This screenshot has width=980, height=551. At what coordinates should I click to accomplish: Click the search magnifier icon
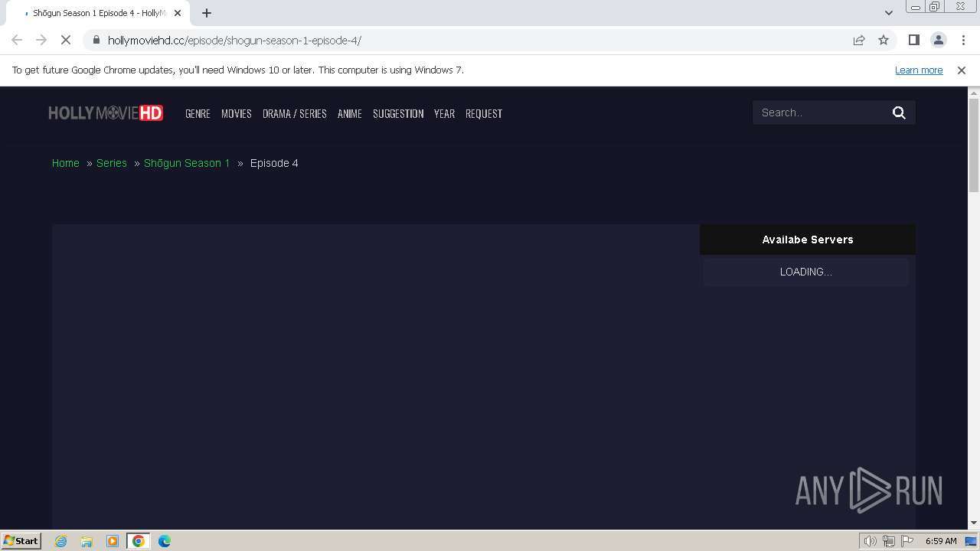(900, 112)
